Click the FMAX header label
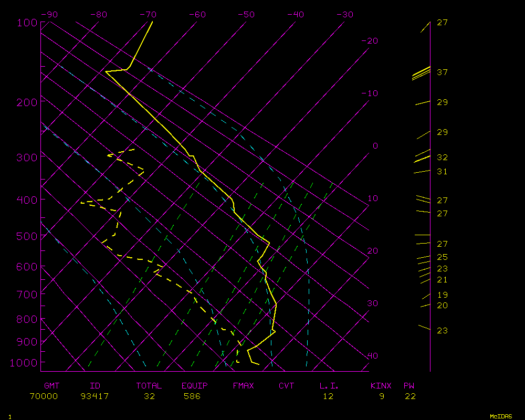 point(244,386)
